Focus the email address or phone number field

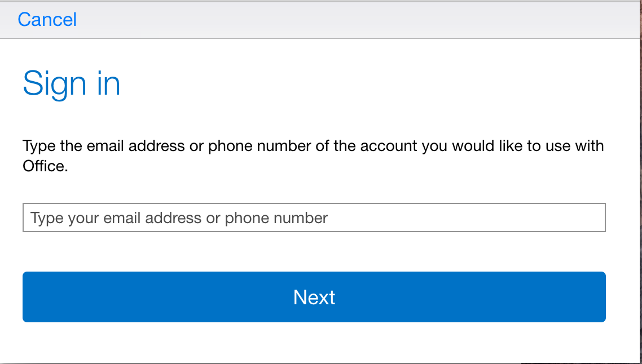(x=314, y=217)
